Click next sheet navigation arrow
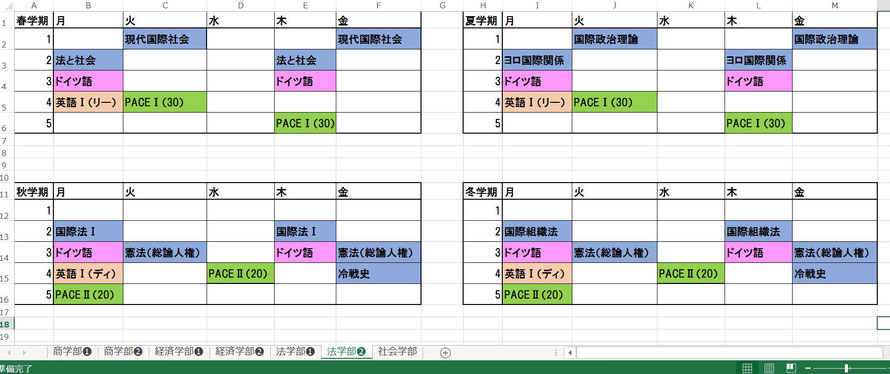This screenshot has height=374, width=890. tap(24, 352)
